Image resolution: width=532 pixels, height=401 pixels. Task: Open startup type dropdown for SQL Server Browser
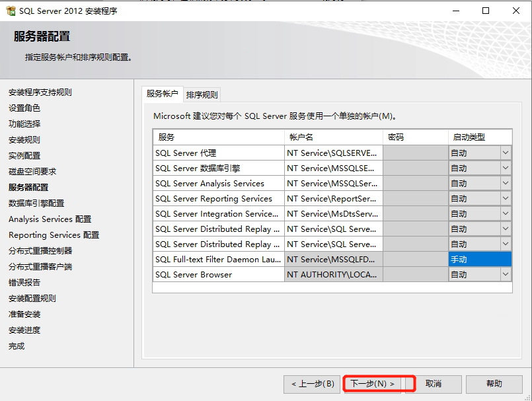tap(505, 274)
